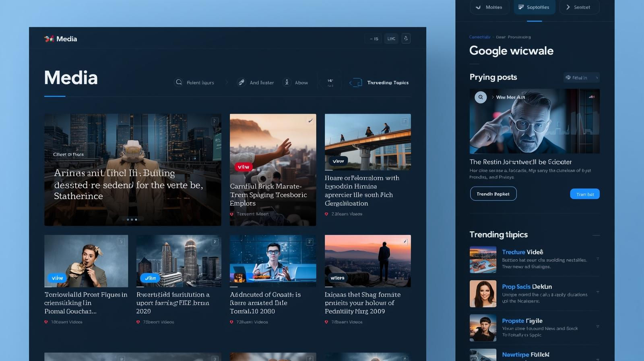Image resolution: width=644 pixels, height=361 pixels.
Task: Open The Restin Jorıntver'll be Scicater headline
Action: click(x=520, y=162)
